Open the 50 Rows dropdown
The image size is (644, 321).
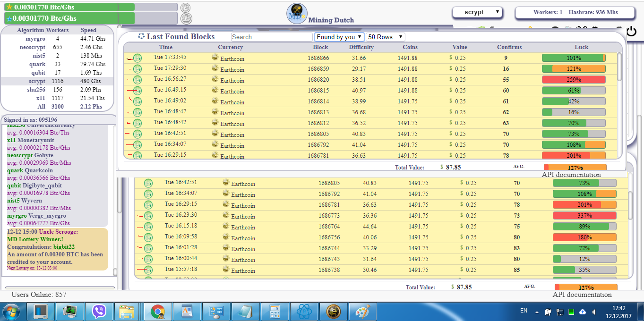click(386, 37)
